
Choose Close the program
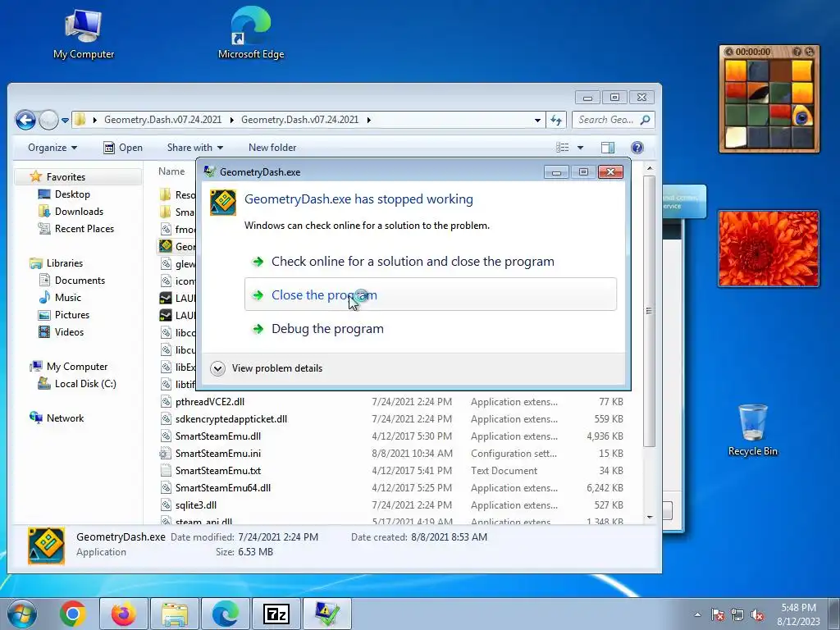[430, 294]
